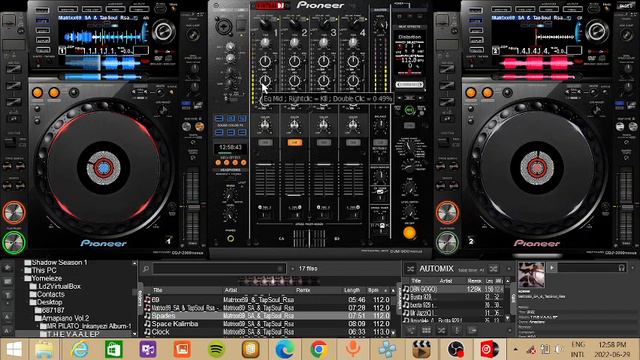Hit the green Play/Pause button on deck 1

(x=13, y=242)
